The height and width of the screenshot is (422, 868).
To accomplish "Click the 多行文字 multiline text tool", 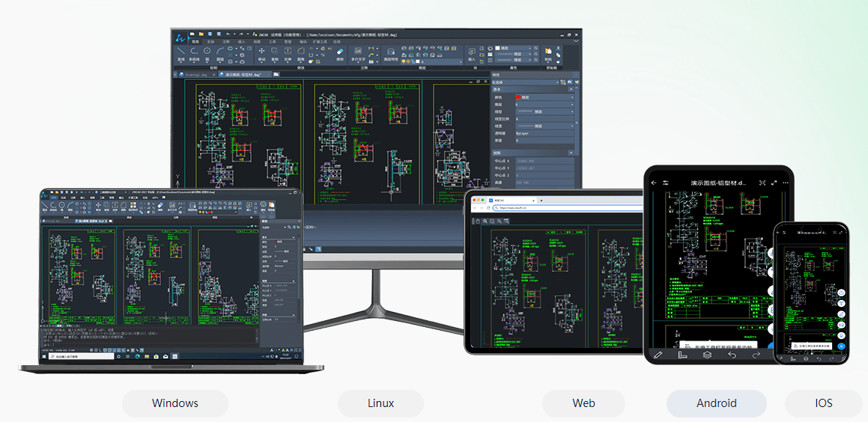I will pyautogui.click(x=358, y=54).
